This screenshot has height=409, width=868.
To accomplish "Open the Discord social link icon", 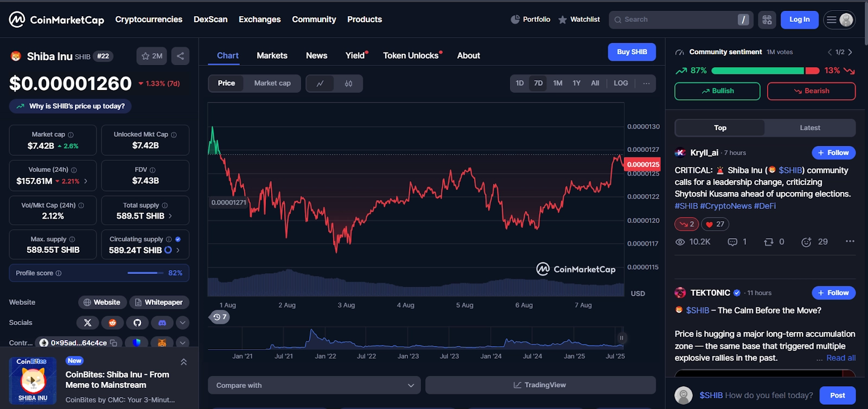I will pos(162,323).
